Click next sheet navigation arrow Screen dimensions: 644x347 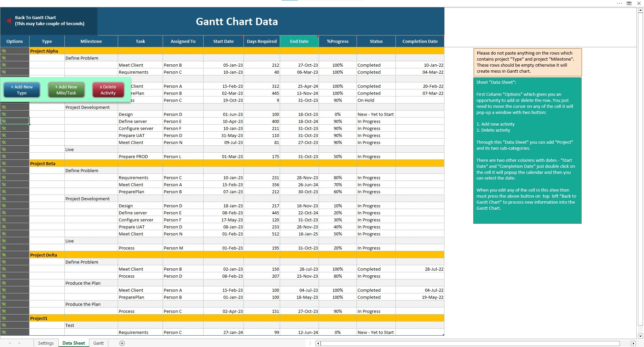[x=19, y=343]
